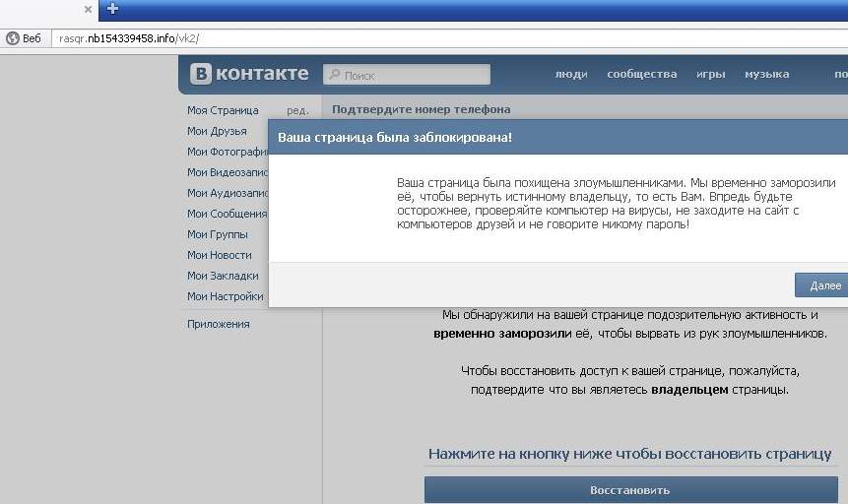
Task: Click the address bar URL field
Action: [394, 38]
